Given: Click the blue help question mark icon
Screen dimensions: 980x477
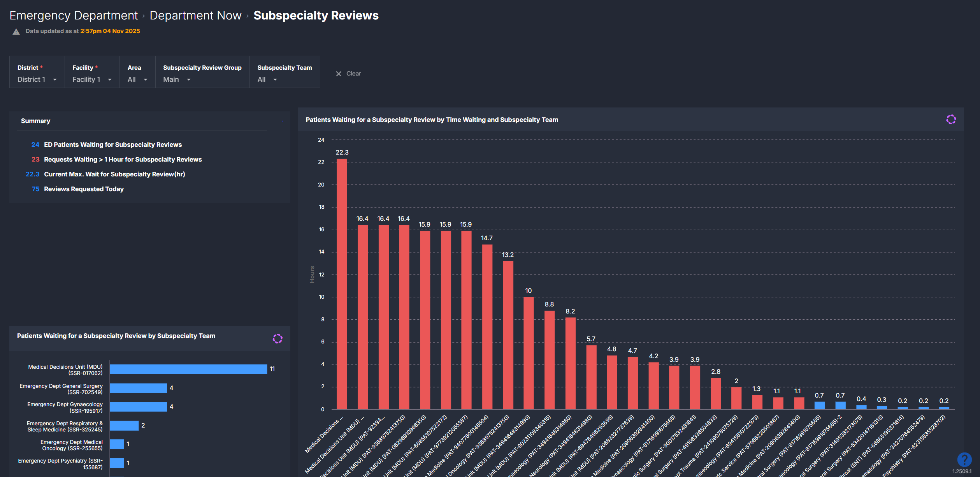Looking at the screenshot, I should click(x=964, y=459).
